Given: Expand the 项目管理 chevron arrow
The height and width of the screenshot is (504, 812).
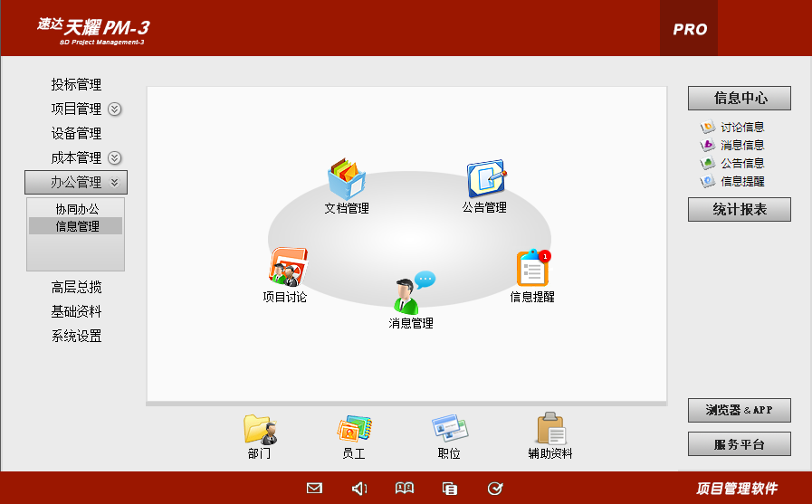Looking at the screenshot, I should point(115,109).
